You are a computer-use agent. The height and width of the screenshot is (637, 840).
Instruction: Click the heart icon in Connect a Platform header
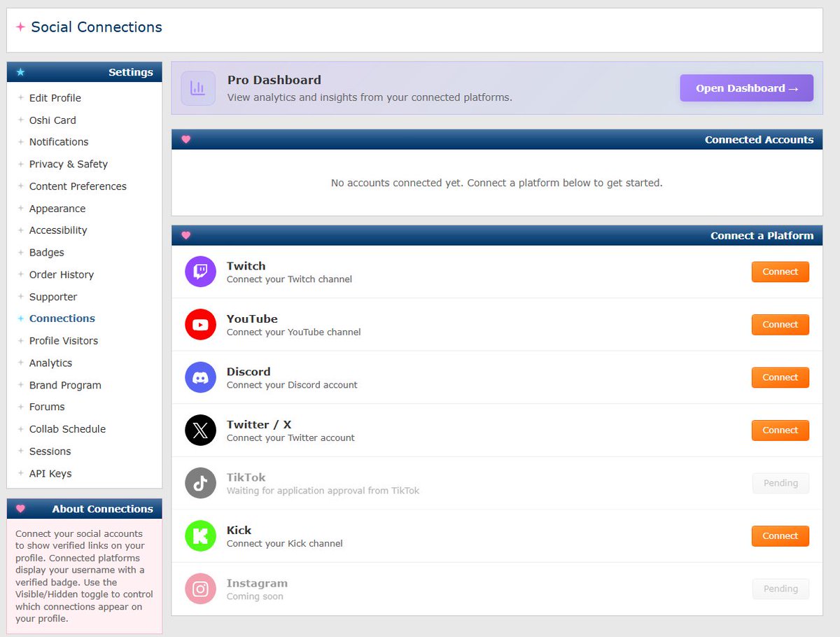coord(185,235)
